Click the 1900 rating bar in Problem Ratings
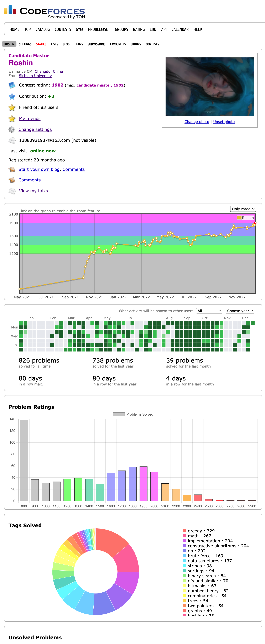The width and height of the screenshot is (265, 644). 144,484
